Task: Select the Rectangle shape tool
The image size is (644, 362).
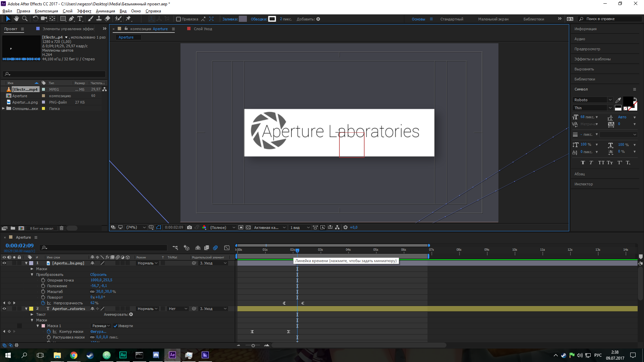Action: 63,19
